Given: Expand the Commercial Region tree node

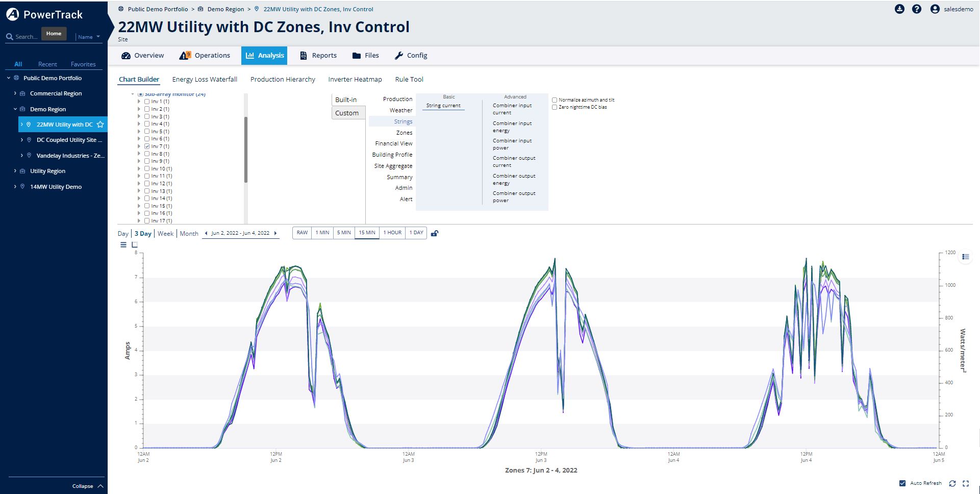Looking at the screenshot, I should [x=15, y=93].
